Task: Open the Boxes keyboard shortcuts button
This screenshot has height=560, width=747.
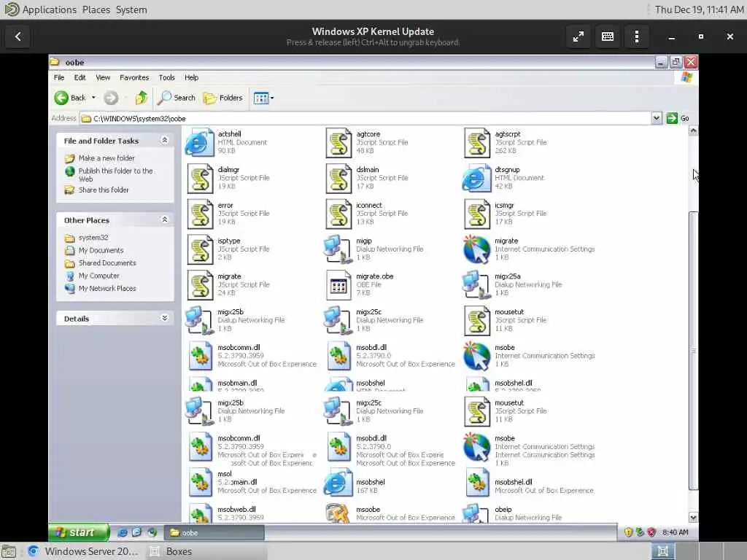Action: point(608,36)
